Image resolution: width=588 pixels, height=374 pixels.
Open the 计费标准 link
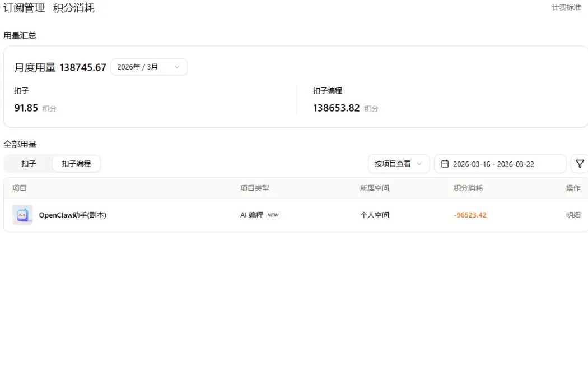point(566,7)
